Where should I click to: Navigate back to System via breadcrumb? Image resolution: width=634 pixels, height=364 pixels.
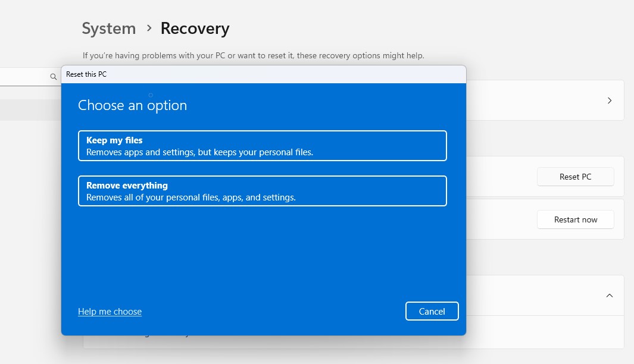pos(108,28)
